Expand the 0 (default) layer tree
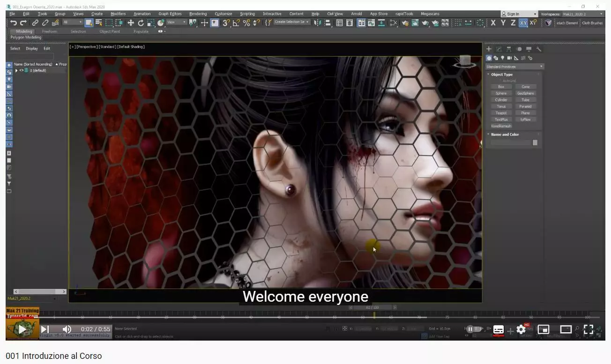611x364 pixels. [x=16, y=70]
